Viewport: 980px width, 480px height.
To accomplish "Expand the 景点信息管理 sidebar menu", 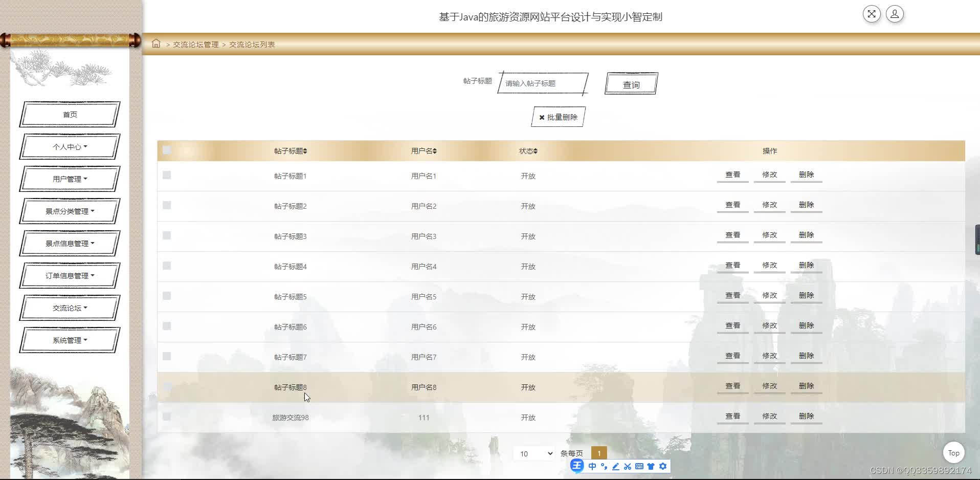I will [70, 244].
